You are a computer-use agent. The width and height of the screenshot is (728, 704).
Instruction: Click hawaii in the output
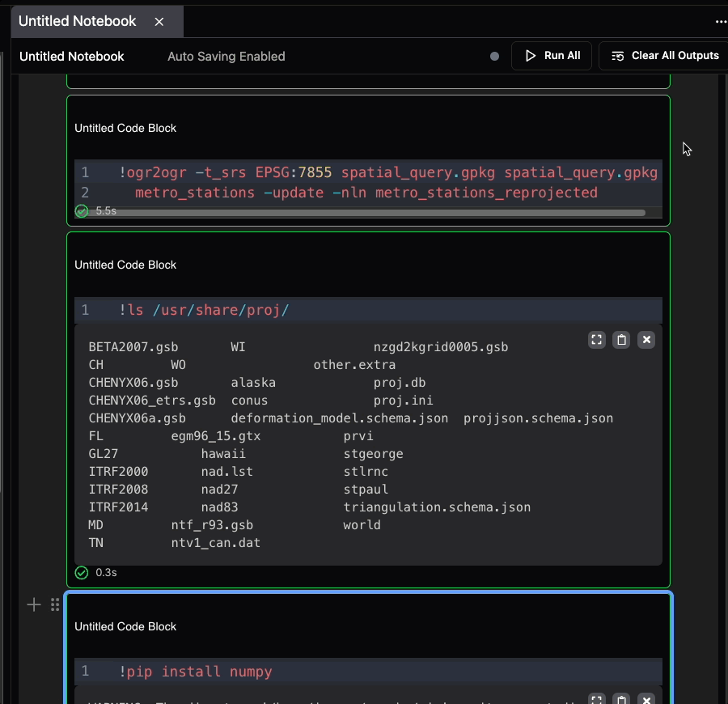coord(223,454)
